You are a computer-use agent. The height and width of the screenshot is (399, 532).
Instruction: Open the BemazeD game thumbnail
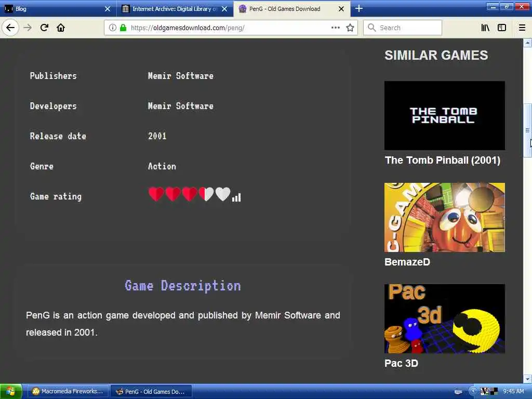coord(445,218)
